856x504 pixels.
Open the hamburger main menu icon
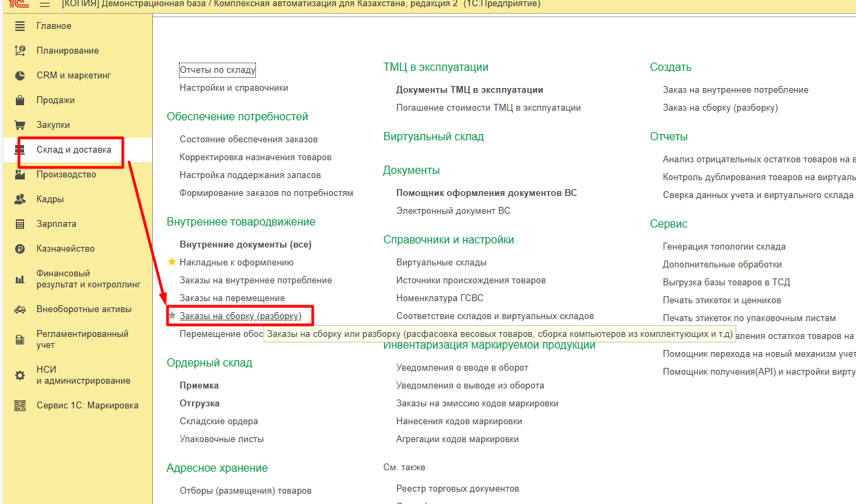point(44,4)
